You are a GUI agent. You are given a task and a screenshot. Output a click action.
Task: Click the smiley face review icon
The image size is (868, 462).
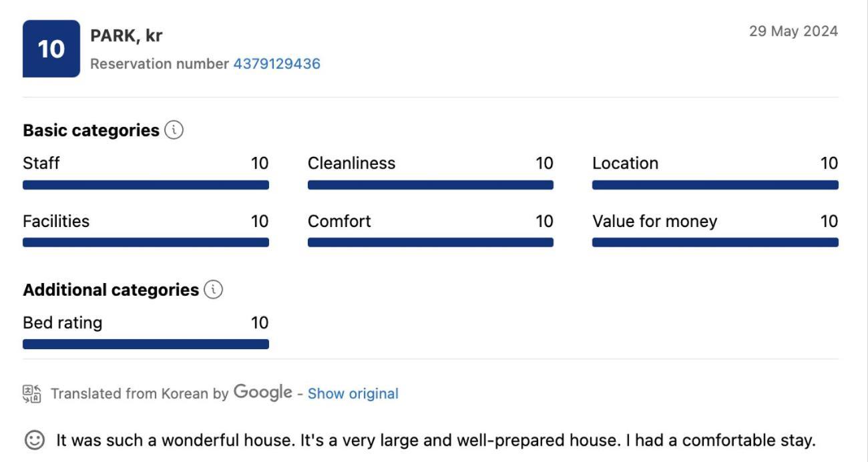pos(34,440)
